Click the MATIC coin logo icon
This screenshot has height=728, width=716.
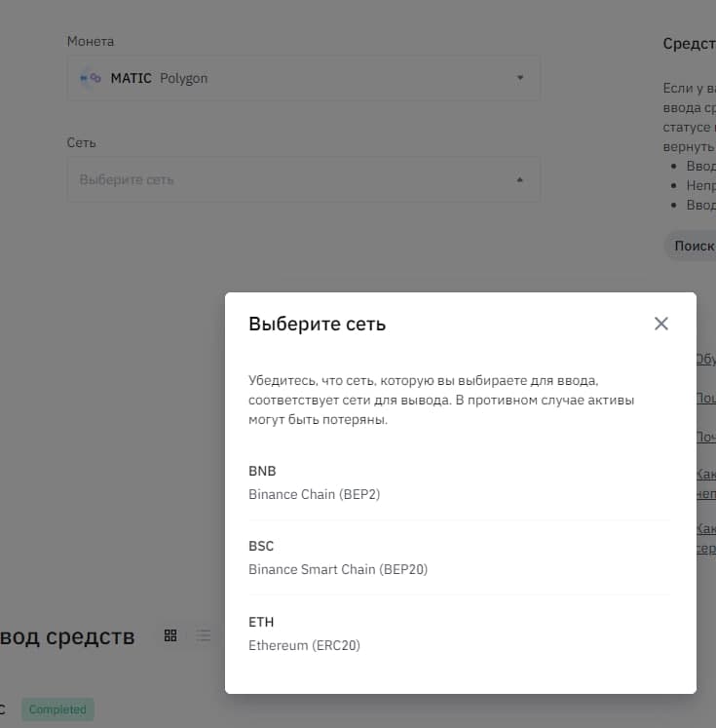pos(90,78)
